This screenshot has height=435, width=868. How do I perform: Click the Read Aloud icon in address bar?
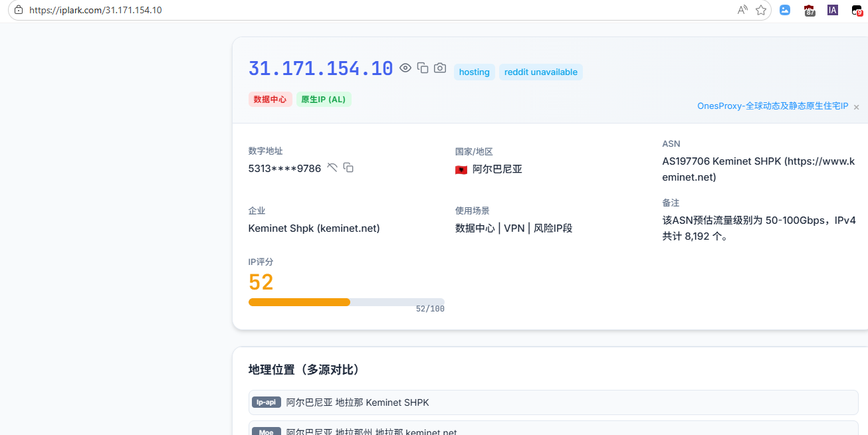(742, 10)
